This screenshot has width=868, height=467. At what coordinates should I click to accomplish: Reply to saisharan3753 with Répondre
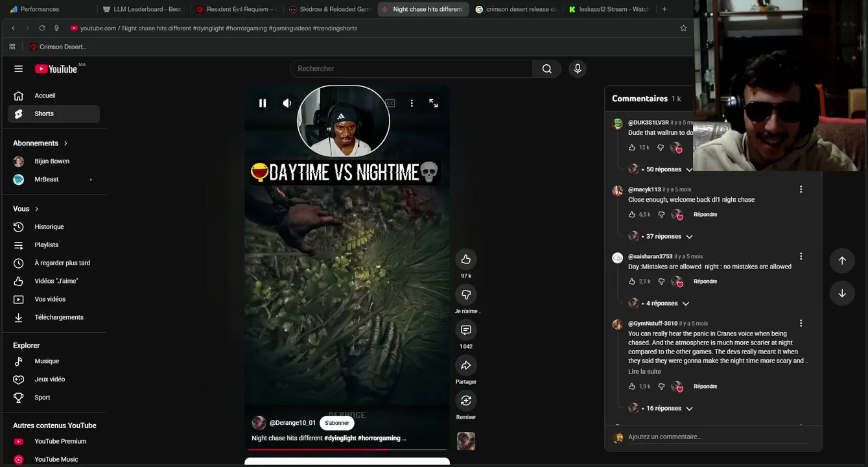pyautogui.click(x=705, y=281)
